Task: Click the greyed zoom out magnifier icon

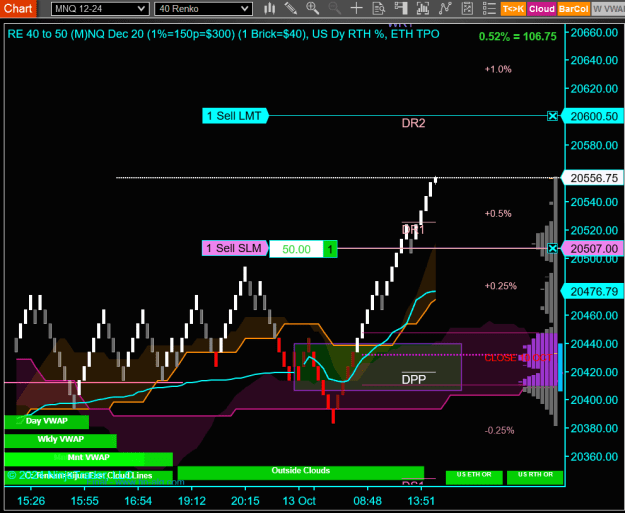Action: pyautogui.click(x=334, y=8)
